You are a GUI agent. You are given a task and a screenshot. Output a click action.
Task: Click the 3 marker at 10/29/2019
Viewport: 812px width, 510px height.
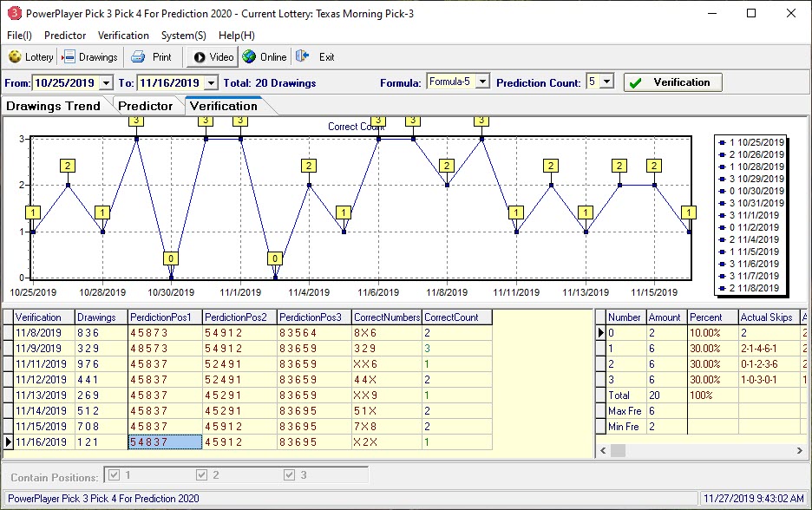136,121
